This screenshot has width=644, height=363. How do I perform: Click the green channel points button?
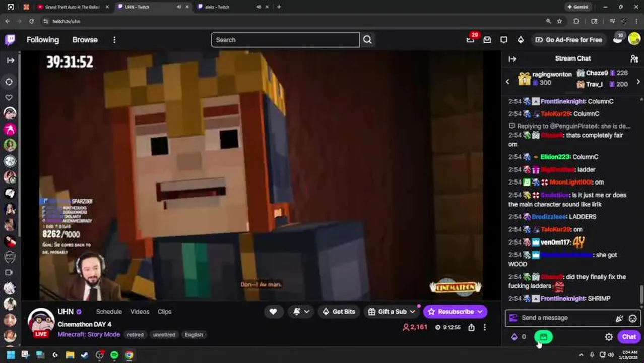pyautogui.click(x=543, y=337)
